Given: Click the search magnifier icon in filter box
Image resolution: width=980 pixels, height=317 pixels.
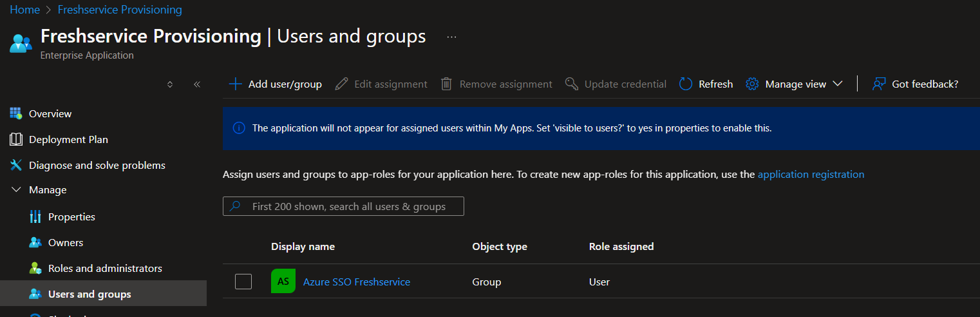Looking at the screenshot, I should 235,206.
